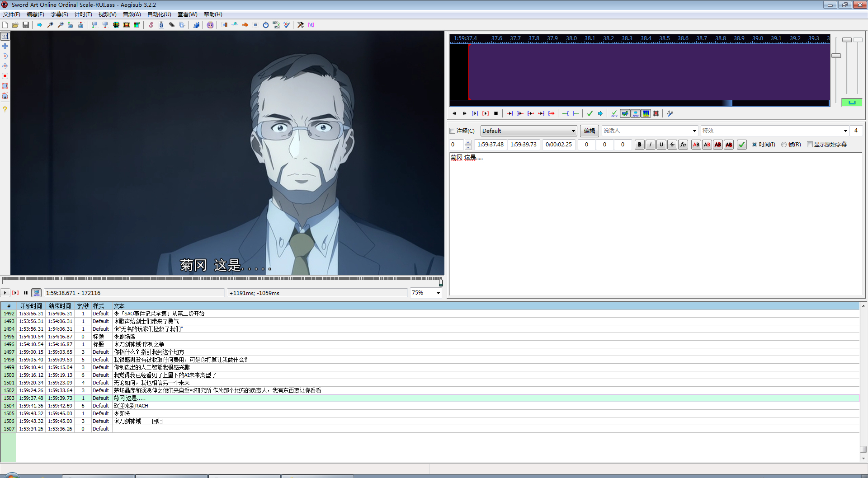868x478 pixels.
Task: Click the 编辑 style edit button
Action: (590, 131)
